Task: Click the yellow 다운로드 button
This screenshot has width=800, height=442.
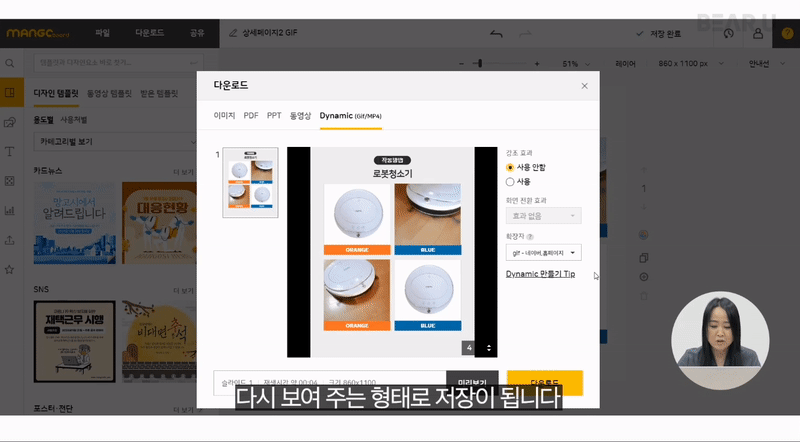Action: click(x=545, y=383)
